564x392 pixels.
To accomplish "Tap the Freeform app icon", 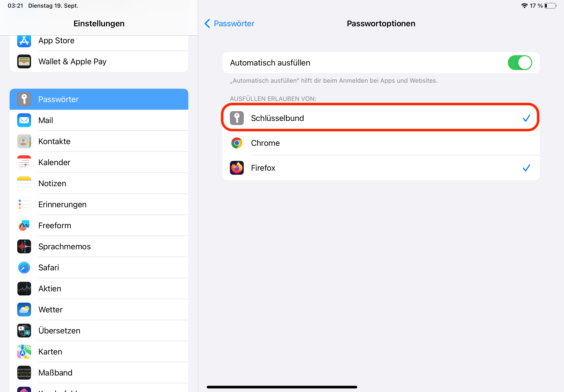I will click(24, 225).
